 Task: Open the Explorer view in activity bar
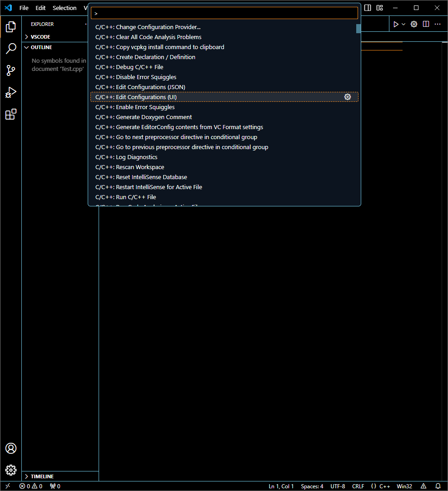pos(10,27)
